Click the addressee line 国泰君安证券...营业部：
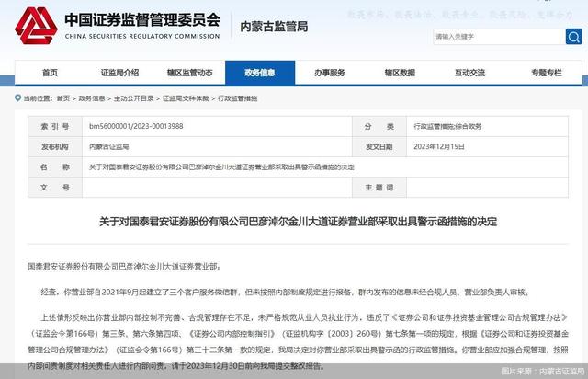Screen dimensions: 588x379 [x=124, y=267]
